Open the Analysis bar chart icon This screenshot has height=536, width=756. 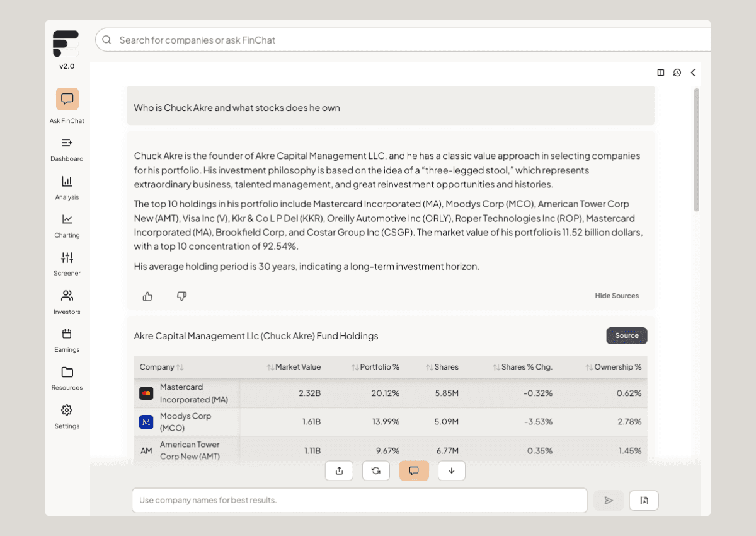click(x=67, y=181)
